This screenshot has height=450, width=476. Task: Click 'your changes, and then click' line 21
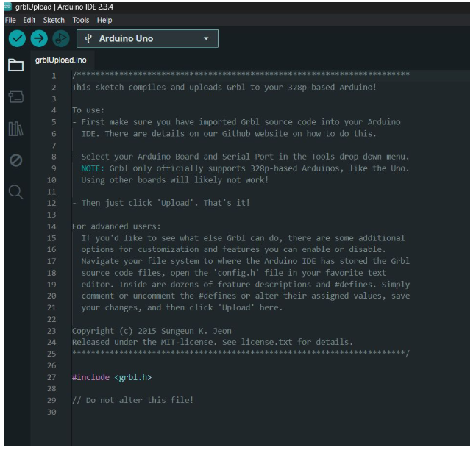pyautogui.click(x=182, y=307)
